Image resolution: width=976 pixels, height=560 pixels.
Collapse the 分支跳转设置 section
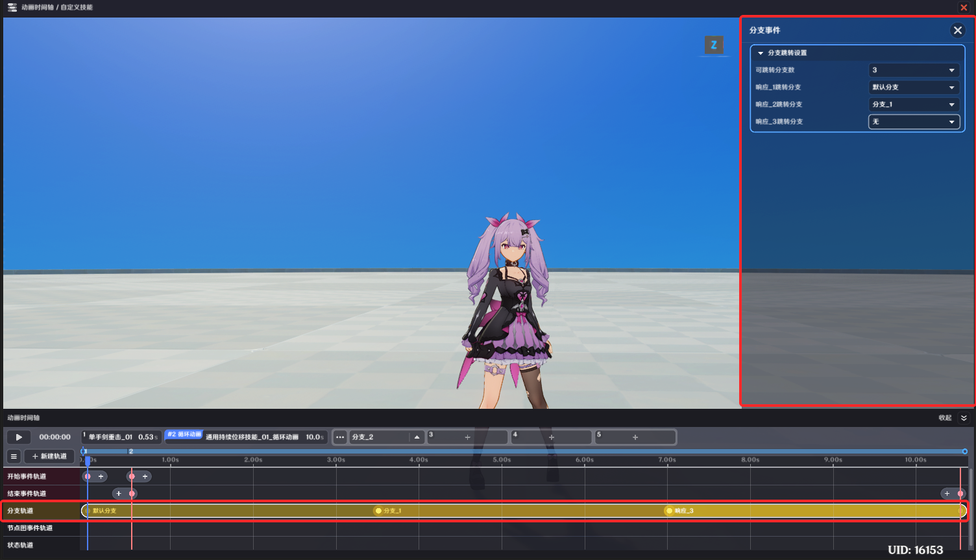tap(761, 53)
